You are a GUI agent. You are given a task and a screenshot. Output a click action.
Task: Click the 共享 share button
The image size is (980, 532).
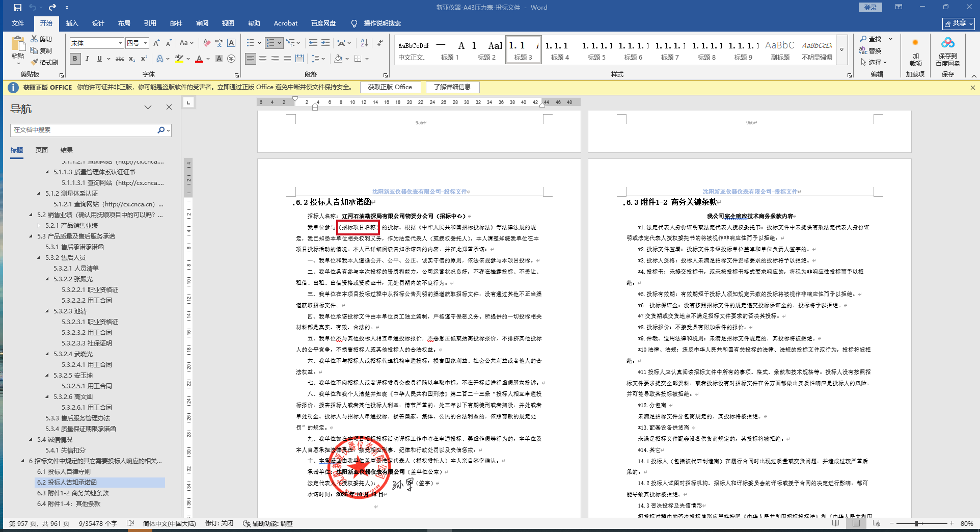coord(958,23)
